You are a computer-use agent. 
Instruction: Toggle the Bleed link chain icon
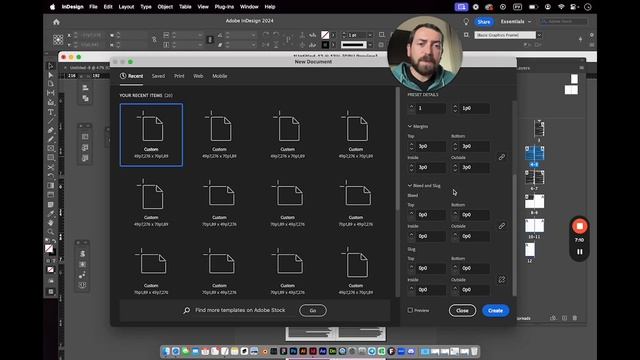(x=502, y=226)
